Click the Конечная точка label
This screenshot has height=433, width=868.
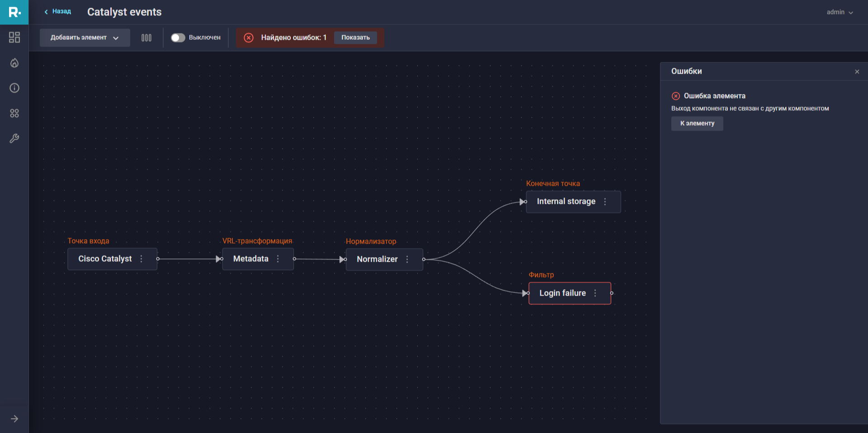click(x=553, y=184)
